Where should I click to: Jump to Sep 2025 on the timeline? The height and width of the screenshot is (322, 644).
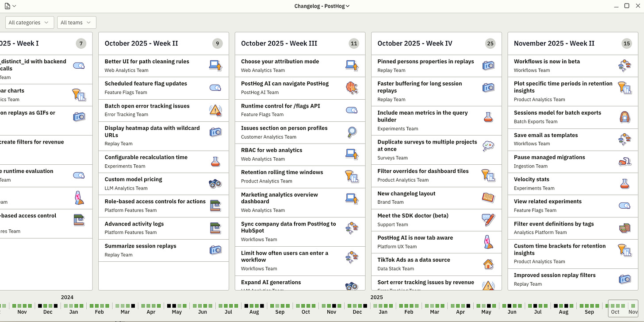click(589, 312)
